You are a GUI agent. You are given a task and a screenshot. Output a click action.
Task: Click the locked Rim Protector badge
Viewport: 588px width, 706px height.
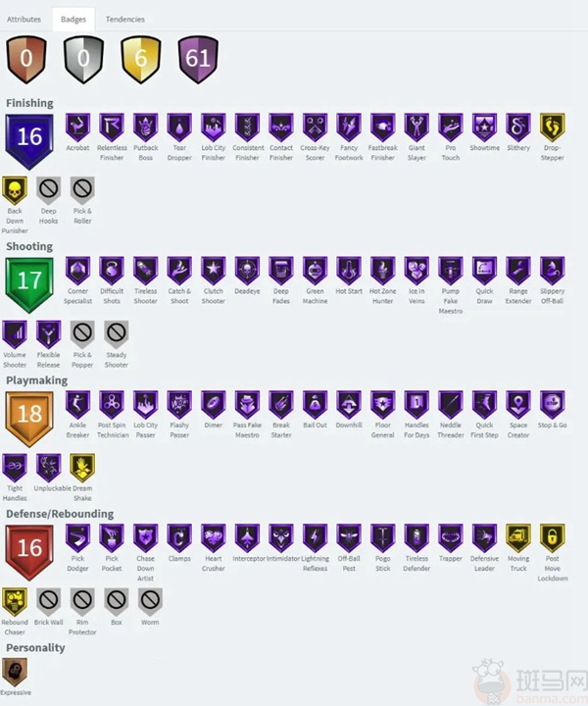click(82, 602)
